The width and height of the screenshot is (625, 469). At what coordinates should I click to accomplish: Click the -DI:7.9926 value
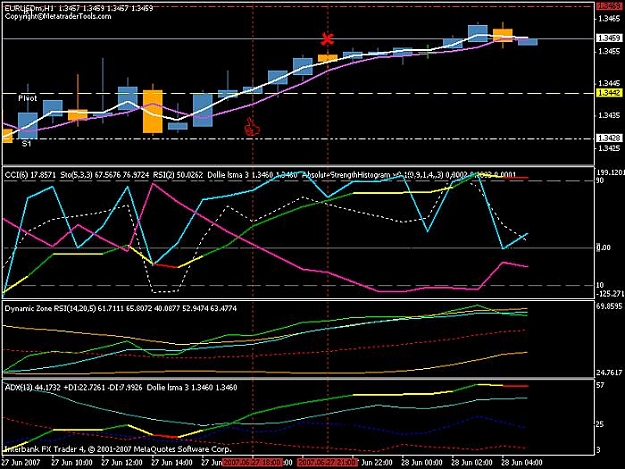coord(124,387)
